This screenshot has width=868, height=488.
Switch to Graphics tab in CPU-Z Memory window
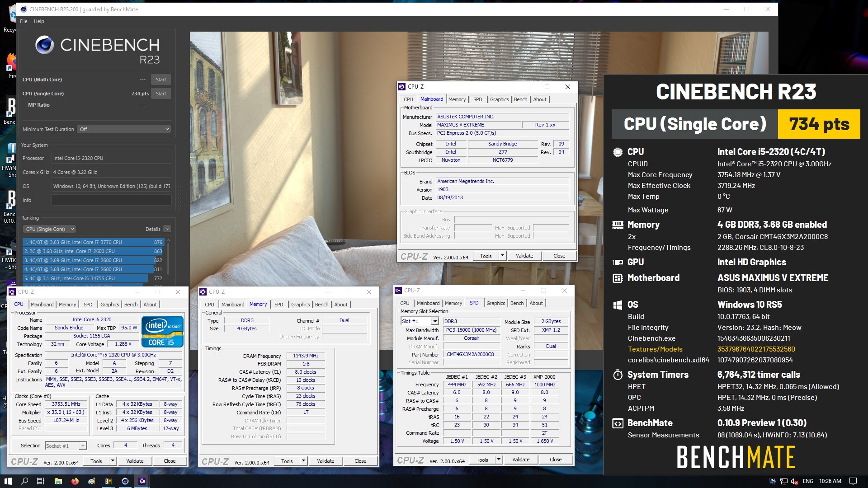[301, 305]
